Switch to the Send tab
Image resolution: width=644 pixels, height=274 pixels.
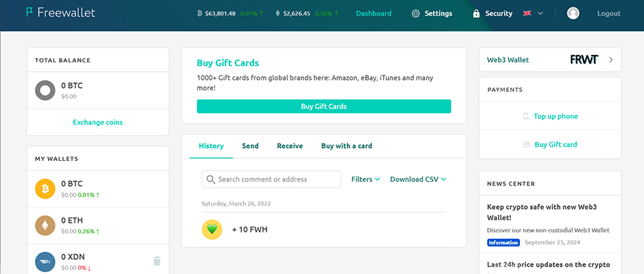[x=250, y=146]
